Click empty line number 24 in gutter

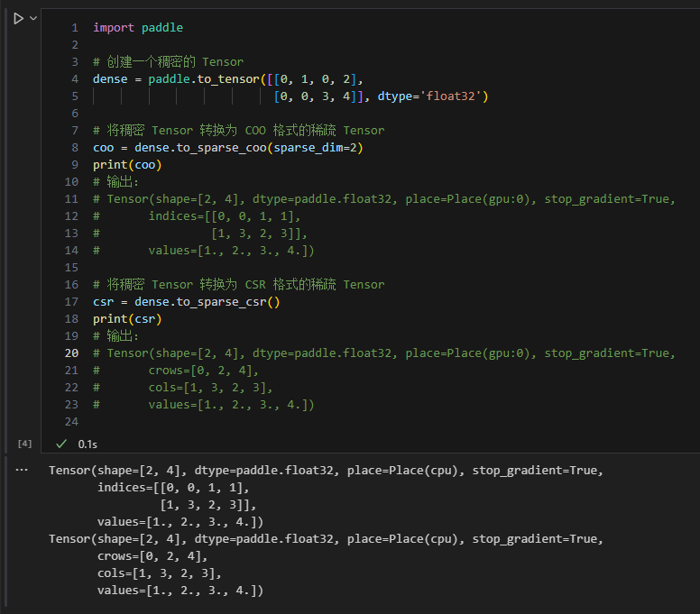(71, 422)
